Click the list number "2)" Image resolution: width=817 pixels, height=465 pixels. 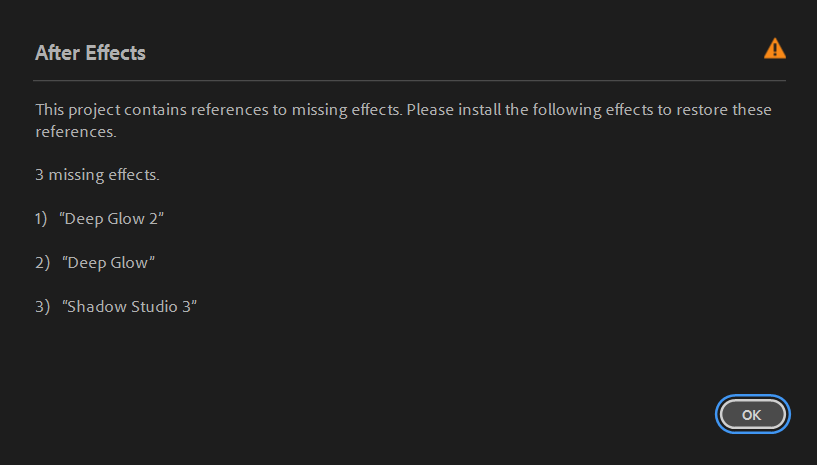point(41,262)
